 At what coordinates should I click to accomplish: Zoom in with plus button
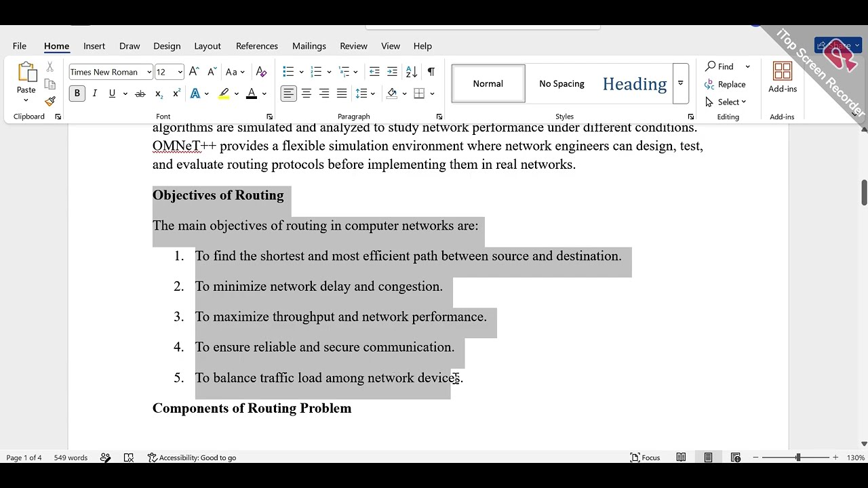(x=835, y=457)
